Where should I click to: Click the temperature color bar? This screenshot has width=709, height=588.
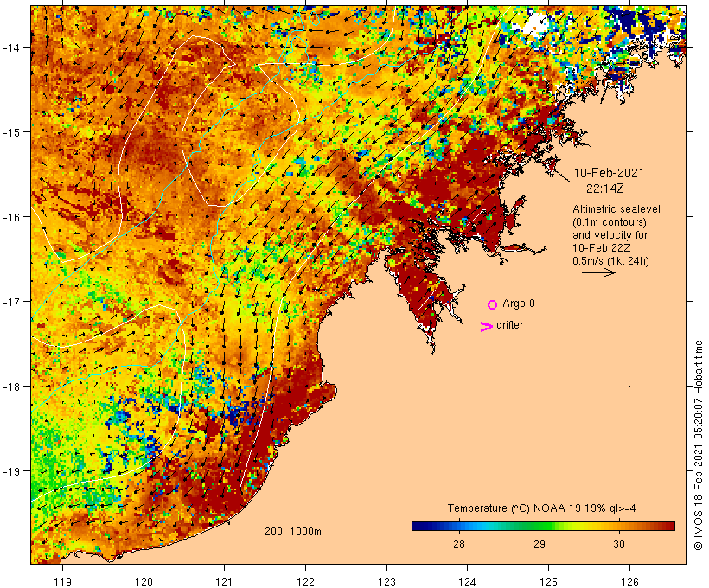[x=543, y=526]
